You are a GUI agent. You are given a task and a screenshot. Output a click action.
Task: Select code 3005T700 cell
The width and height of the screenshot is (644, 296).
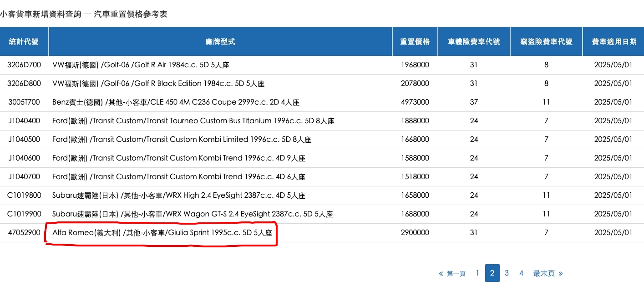coord(24,102)
